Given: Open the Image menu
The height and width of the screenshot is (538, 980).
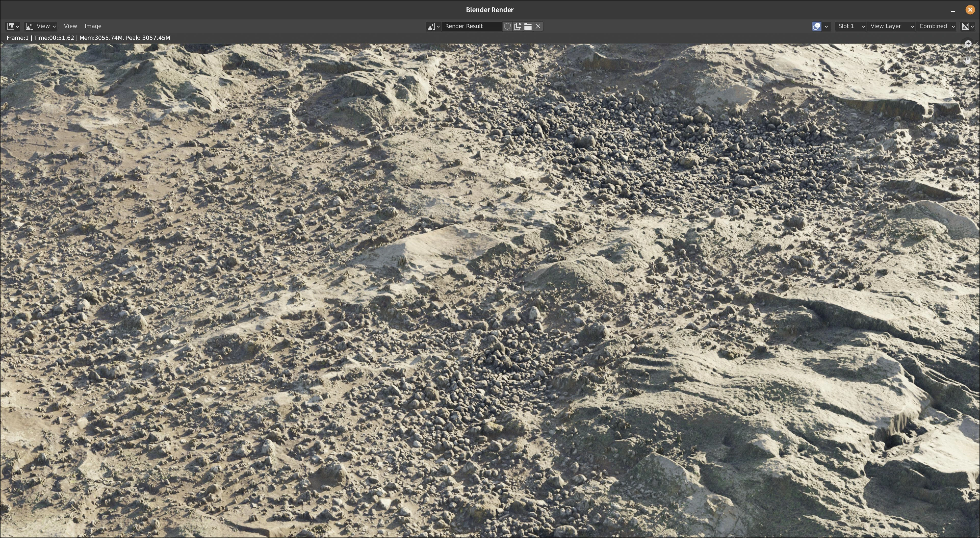Looking at the screenshot, I should (93, 26).
